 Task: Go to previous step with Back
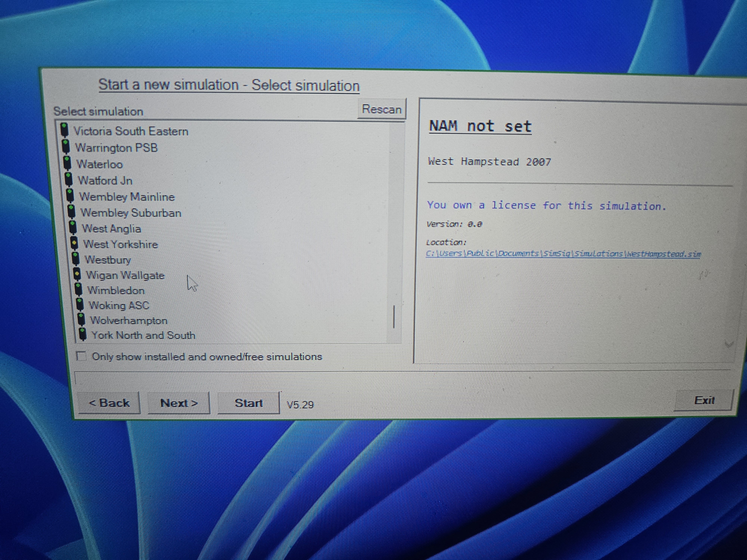coord(109,403)
